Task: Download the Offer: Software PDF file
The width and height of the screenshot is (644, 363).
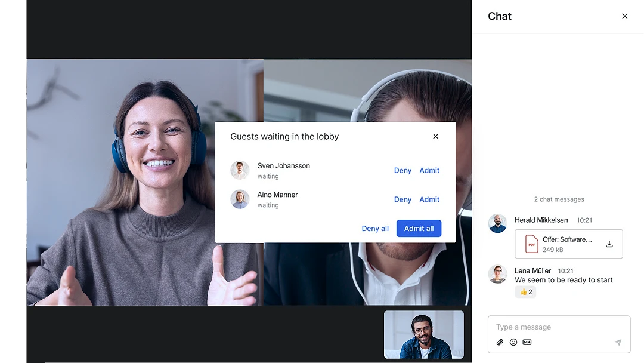Action: click(609, 244)
